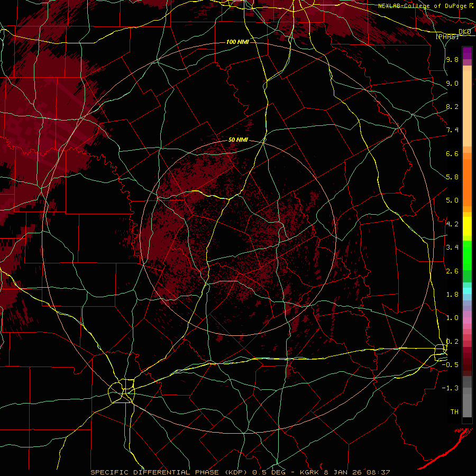Pick the bright green band of the color scale
Image resolution: width=476 pixels, height=476 pixels.
click(x=467, y=255)
